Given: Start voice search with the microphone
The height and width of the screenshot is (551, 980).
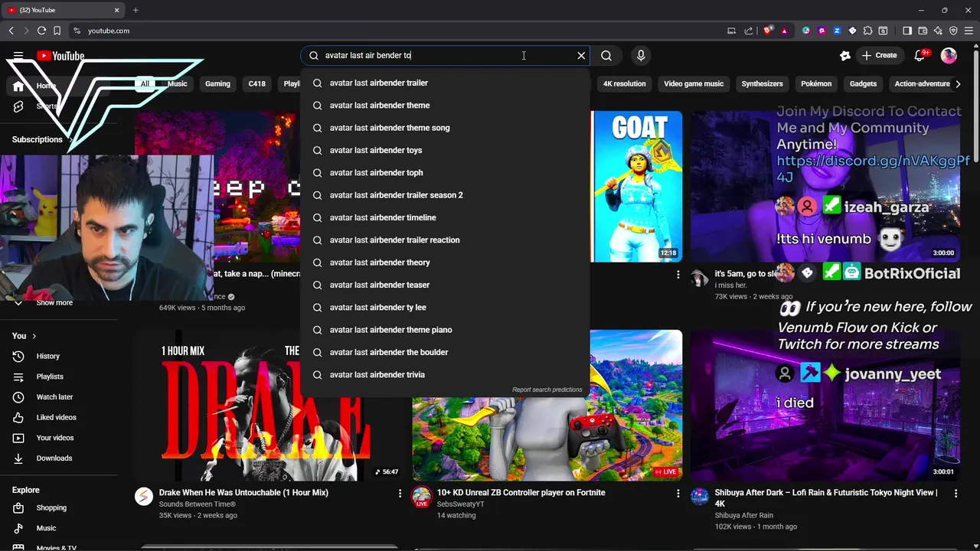Looking at the screenshot, I should coord(641,55).
